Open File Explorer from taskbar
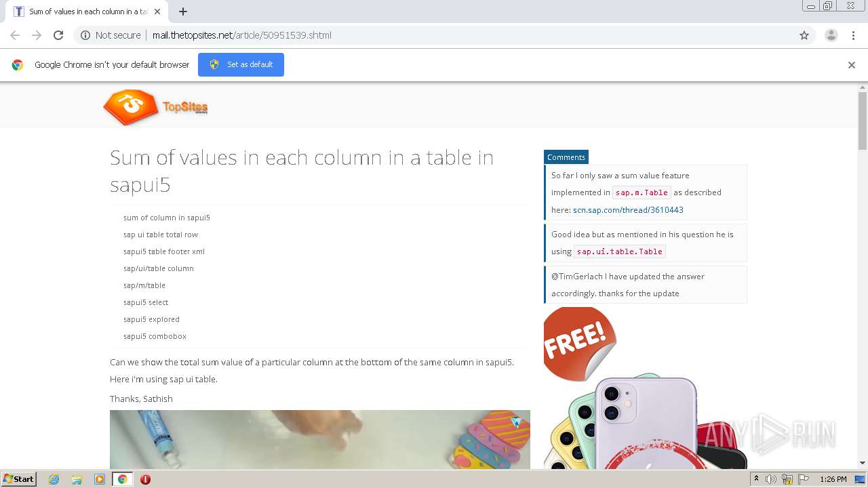Image resolution: width=868 pixels, height=488 pixels. point(77,479)
